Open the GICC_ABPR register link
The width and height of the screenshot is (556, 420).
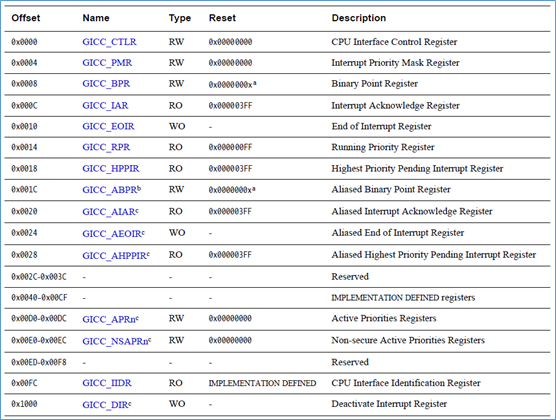[112, 189]
